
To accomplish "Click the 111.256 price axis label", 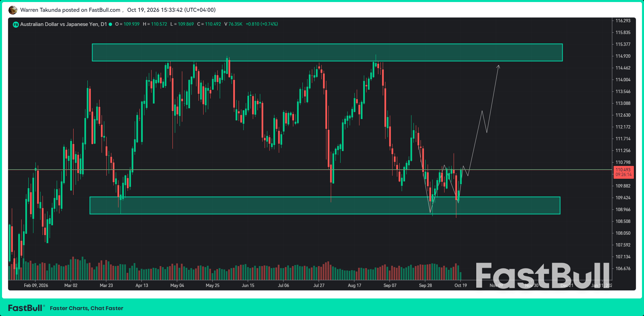I will coord(623,150).
